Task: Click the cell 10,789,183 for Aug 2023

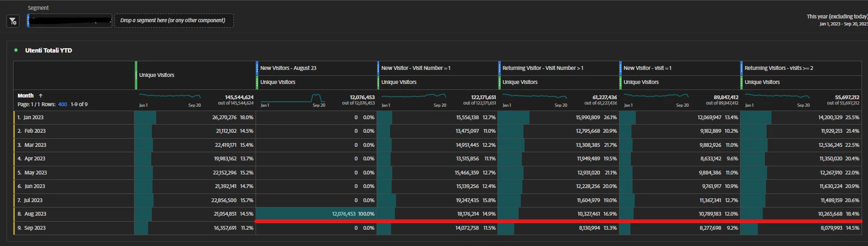Action: pos(679,214)
